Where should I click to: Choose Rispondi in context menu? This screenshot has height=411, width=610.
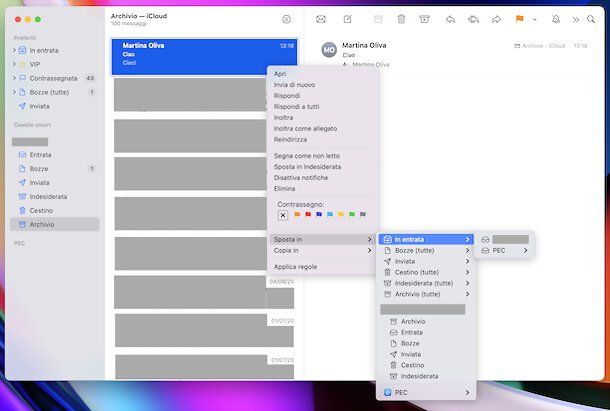(322, 95)
